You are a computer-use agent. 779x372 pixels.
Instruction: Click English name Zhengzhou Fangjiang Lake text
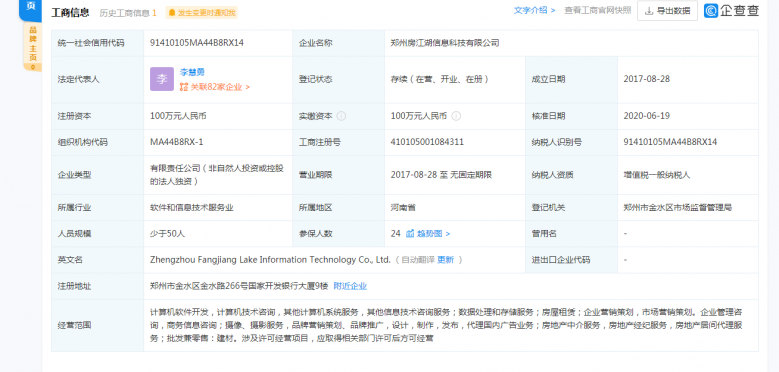(x=270, y=260)
